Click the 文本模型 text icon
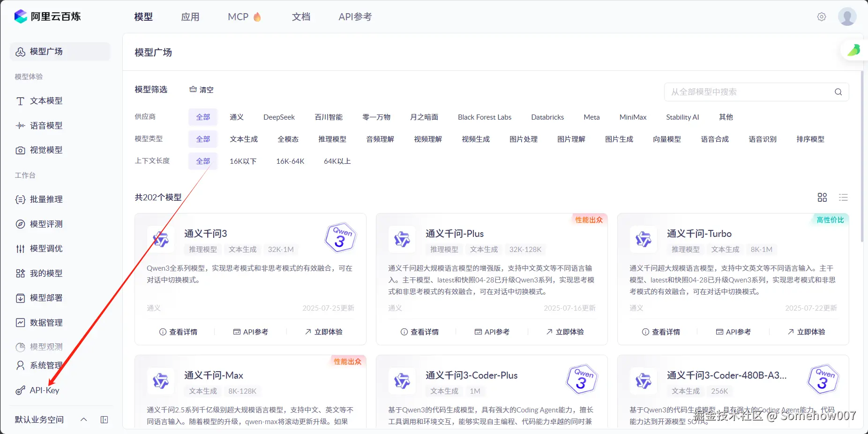 (x=20, y=101)
